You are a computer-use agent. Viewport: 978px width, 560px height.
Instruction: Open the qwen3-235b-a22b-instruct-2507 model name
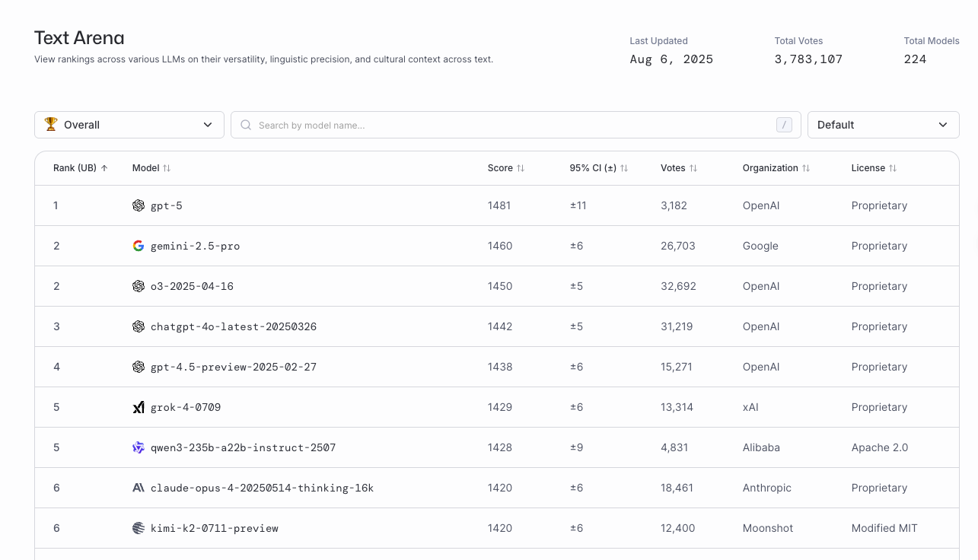244,447
